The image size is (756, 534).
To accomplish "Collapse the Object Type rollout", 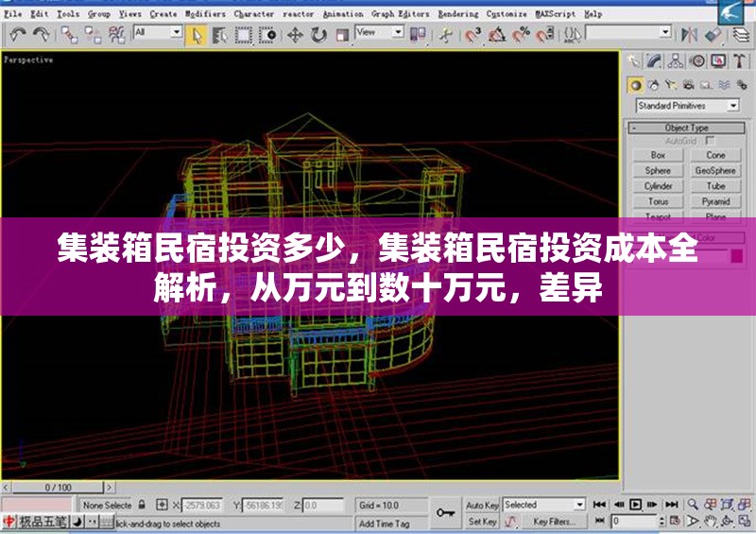I will 686,128.
